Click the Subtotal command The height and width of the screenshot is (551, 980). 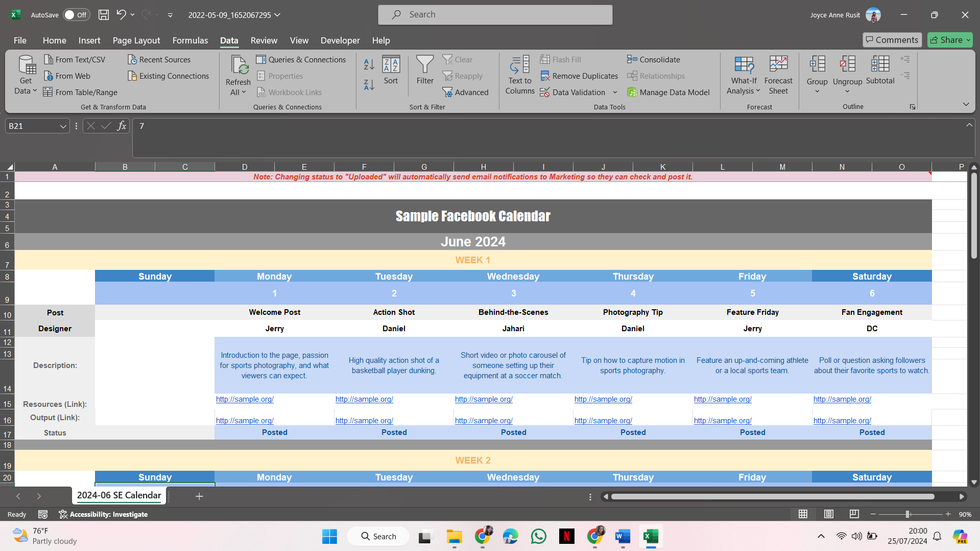880,70
